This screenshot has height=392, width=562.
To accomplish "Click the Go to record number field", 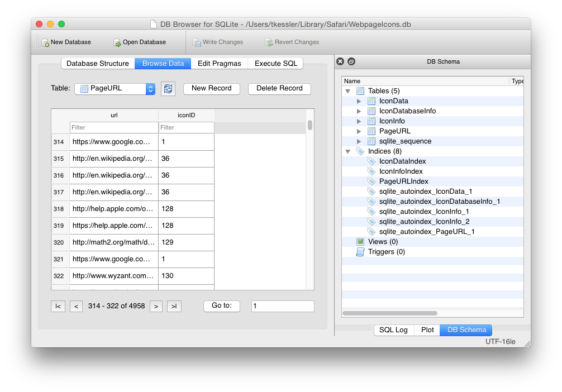I will [283, 307].
